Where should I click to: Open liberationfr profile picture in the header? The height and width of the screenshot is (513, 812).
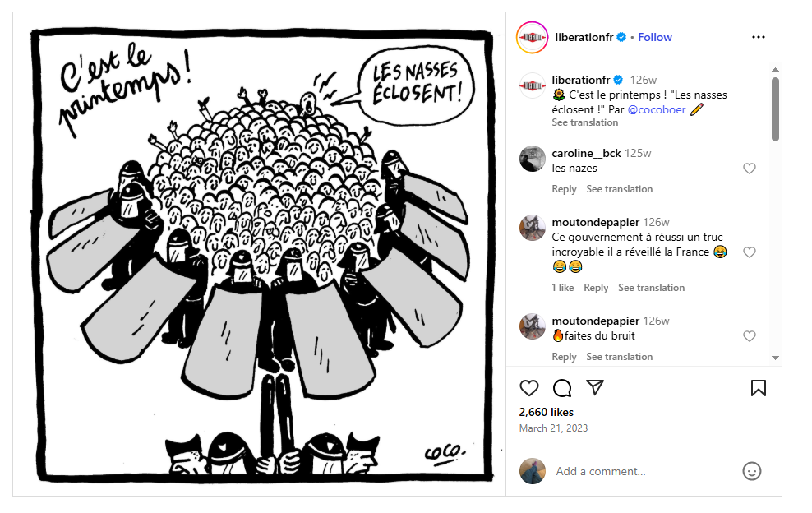[532, 37]
